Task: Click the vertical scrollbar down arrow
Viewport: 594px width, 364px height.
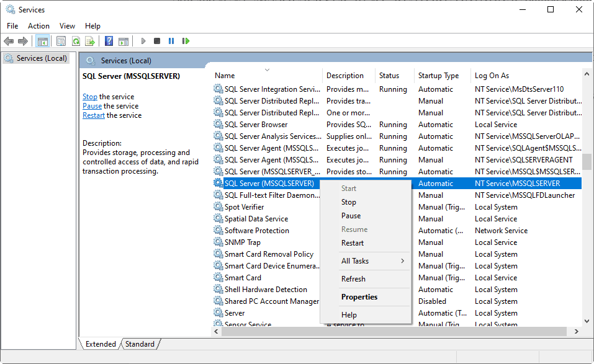Action: coord(587,321)
